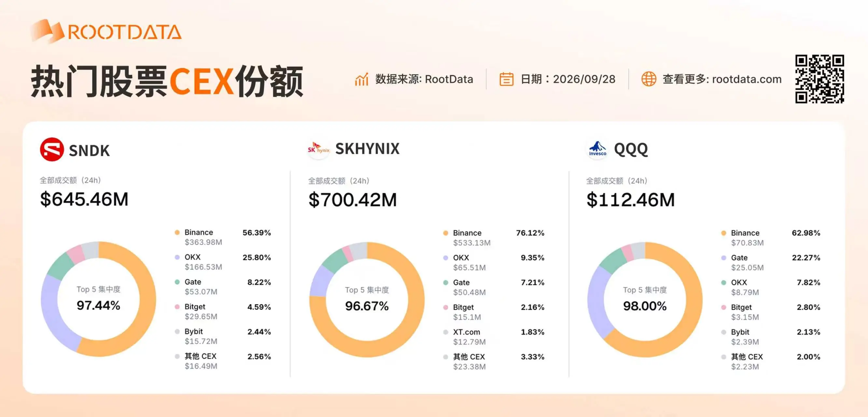
Task: Click the $166.53M OKX value
Action: coord(203,267)
